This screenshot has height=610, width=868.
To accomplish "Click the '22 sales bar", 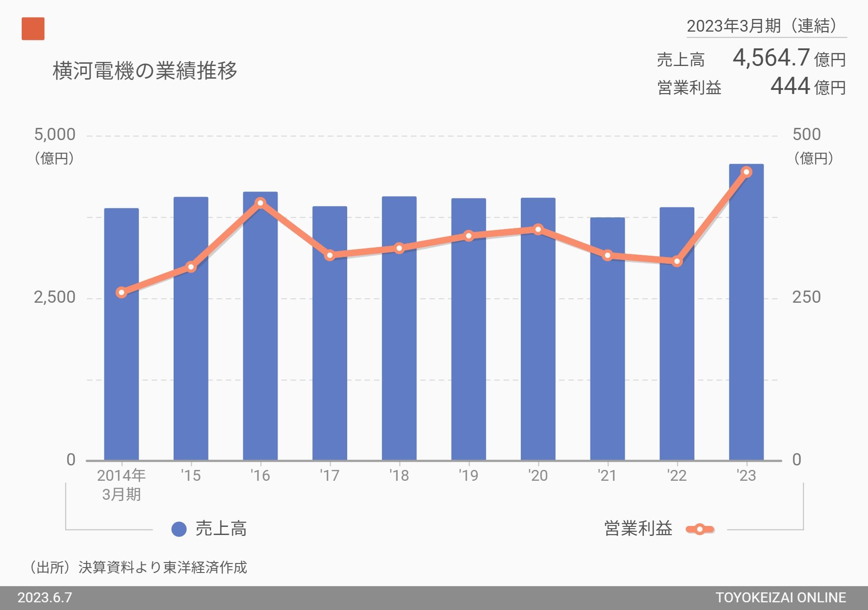I will tap(677, 334).
